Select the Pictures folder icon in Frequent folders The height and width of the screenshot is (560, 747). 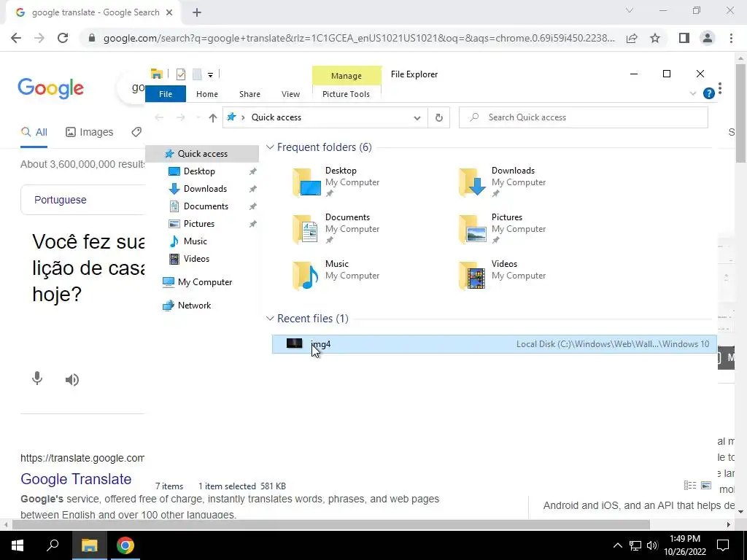coord(473,228)
